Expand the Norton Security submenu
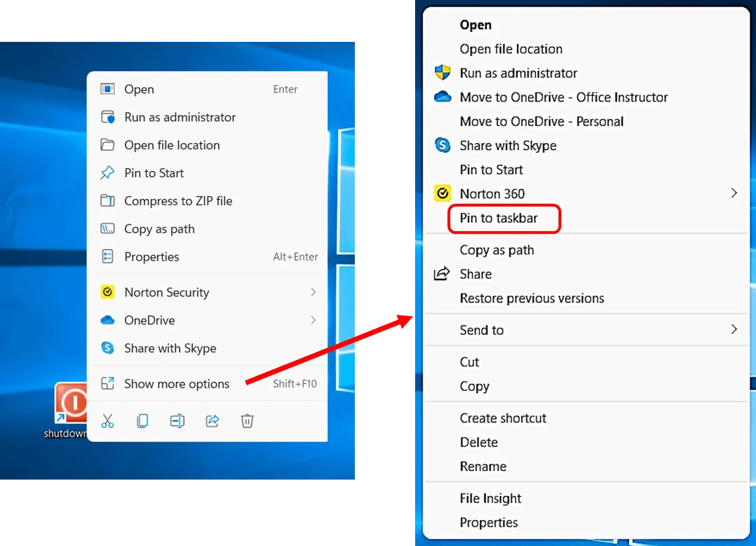Screen dimensions: 756x546 coord(314,292)
